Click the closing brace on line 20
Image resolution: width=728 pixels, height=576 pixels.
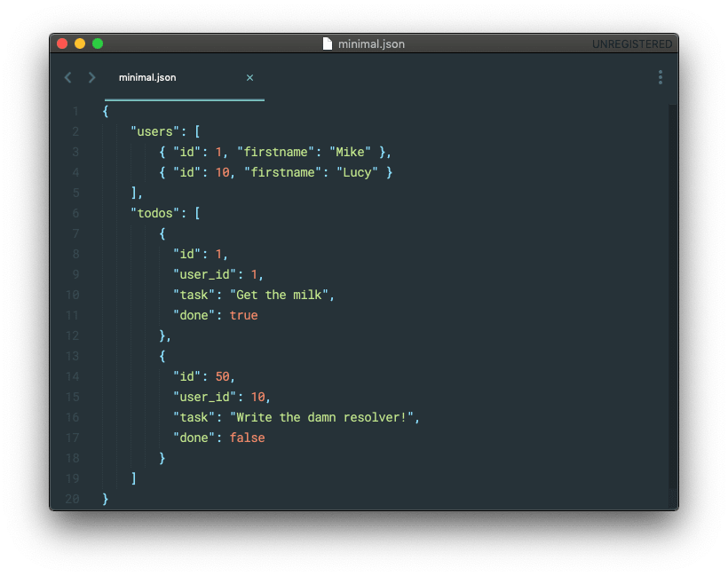point(105,499)
